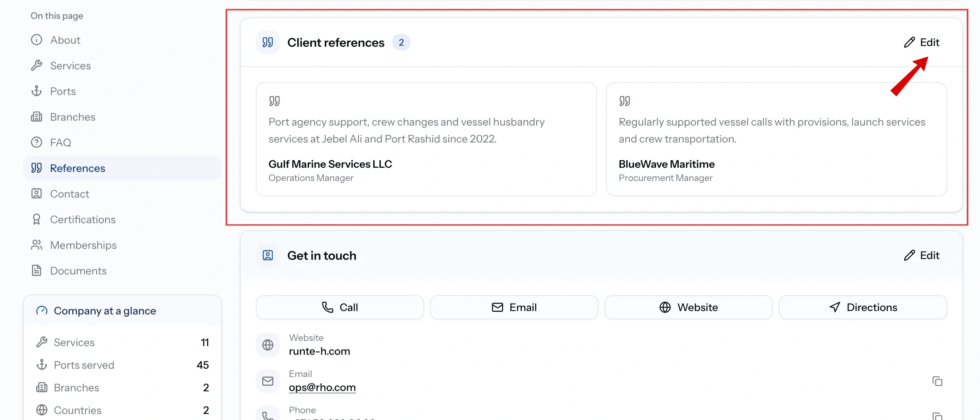Click the references count badge 2
Image resolution: width=980 pixels, height=420 pixels.
pyautogui.click(x=401, y=42)
